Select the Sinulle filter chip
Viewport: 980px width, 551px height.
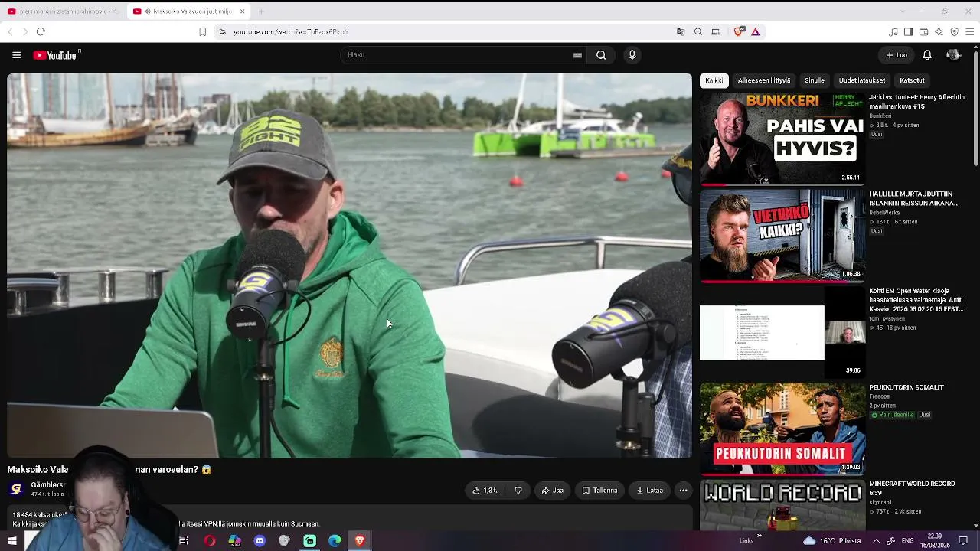click(815, 80)
